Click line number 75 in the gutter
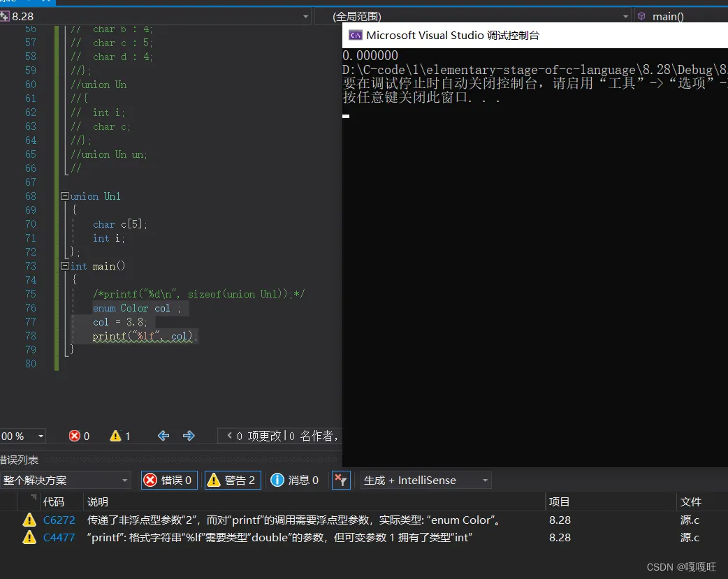The height and width of the screenshot is (579, 728). pyautogui.click(x=31, y=294)
